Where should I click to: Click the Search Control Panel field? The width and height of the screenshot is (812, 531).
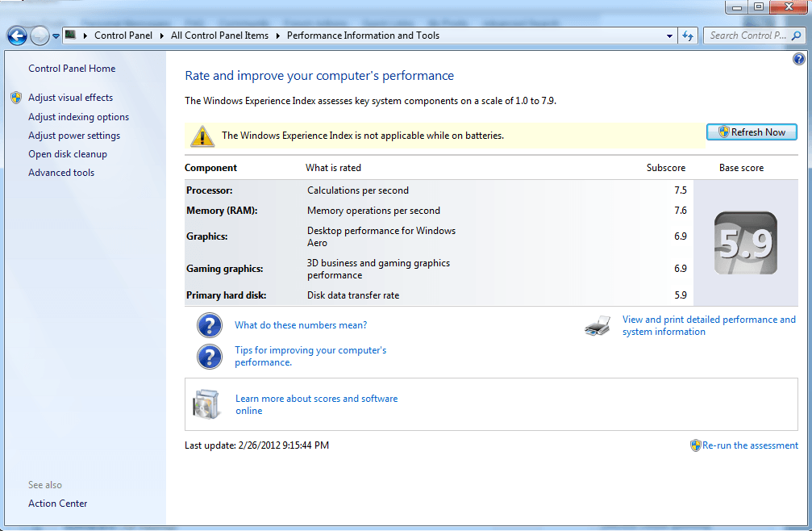tap(747, 36)
